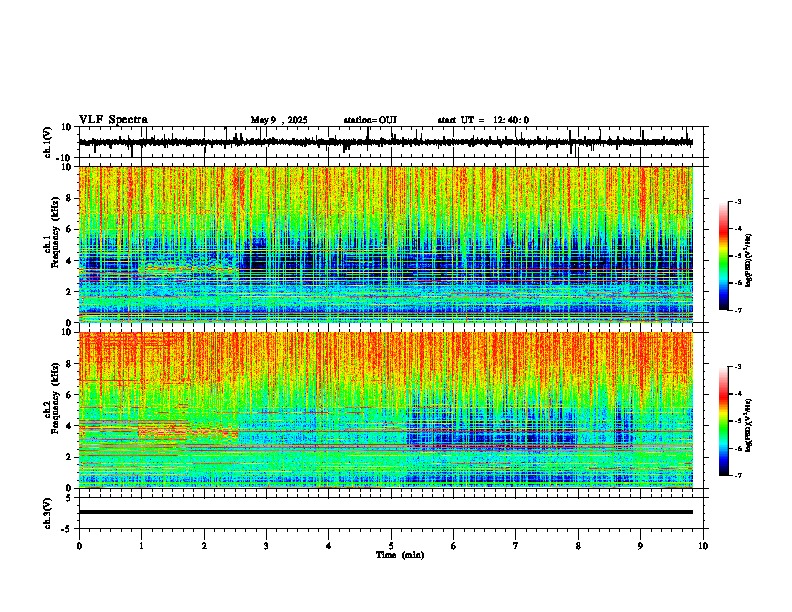Image resolution: width=792 pixels, height=612 pixels.
Task: Click the time axis tick label "8"
Action: pos(578,546)
